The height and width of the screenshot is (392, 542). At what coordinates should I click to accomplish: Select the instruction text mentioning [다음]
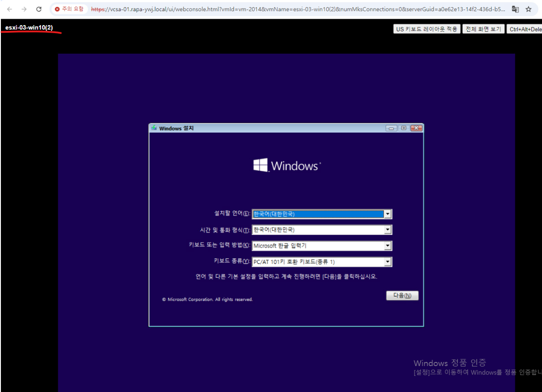[x=286, y=277]
